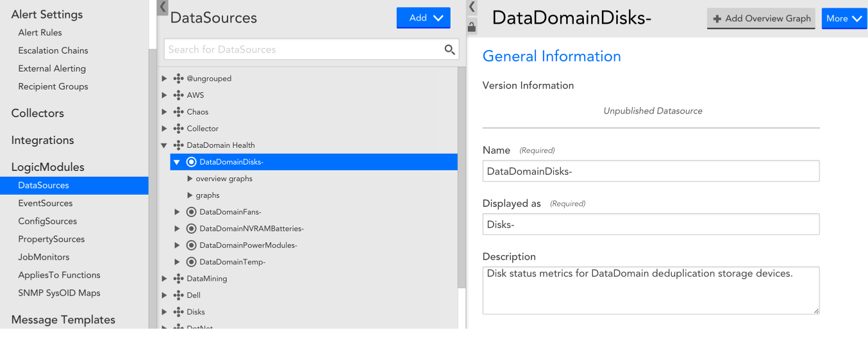Collapse the DataSources panel with the chevron
This screenshot has width=868, height=353.
(472, 7)
